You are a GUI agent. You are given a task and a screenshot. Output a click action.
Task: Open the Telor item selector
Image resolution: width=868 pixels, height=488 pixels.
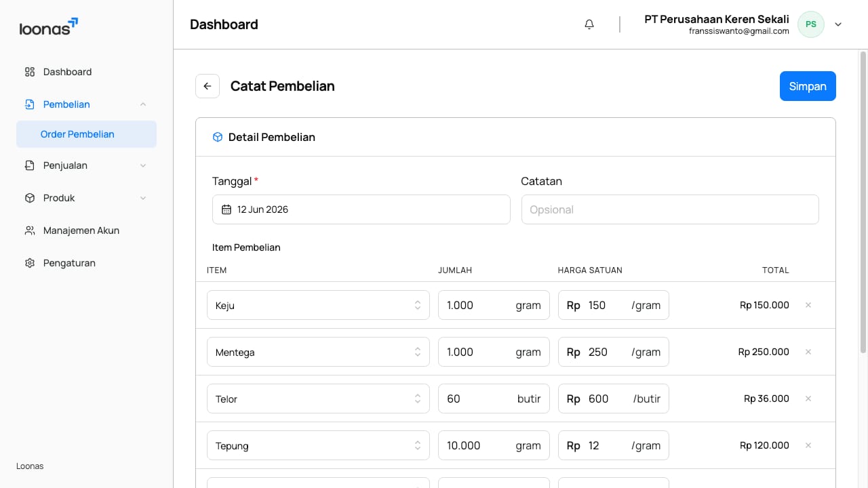point(318,399)
